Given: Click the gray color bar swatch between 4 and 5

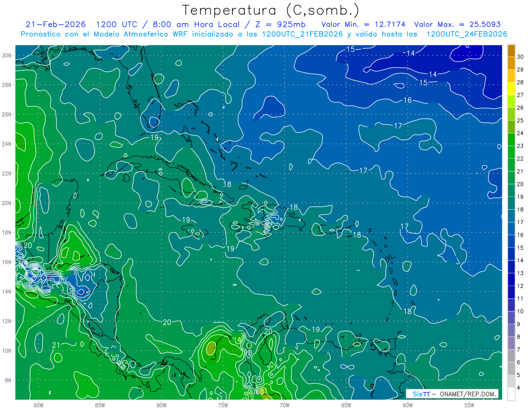Looking at the screenshot, I should coord(512,381).
